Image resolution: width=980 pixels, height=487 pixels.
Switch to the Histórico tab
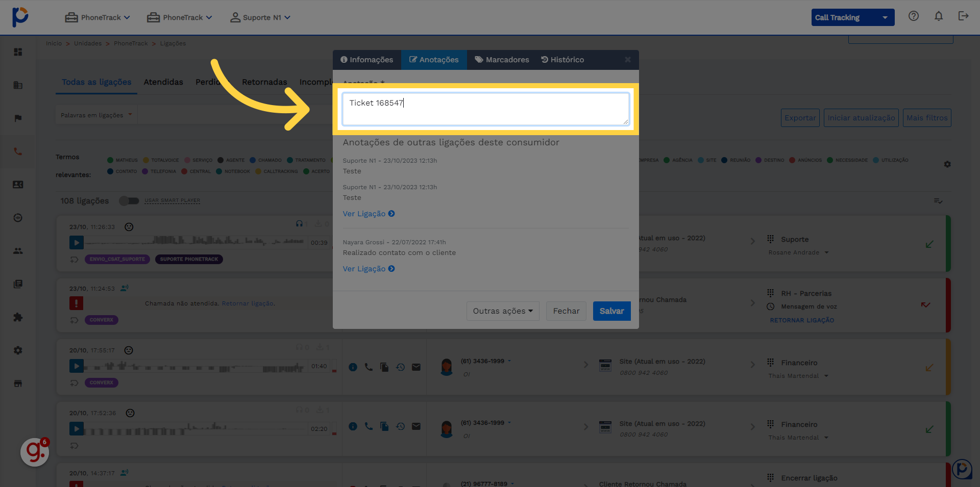tap(562, 60)
